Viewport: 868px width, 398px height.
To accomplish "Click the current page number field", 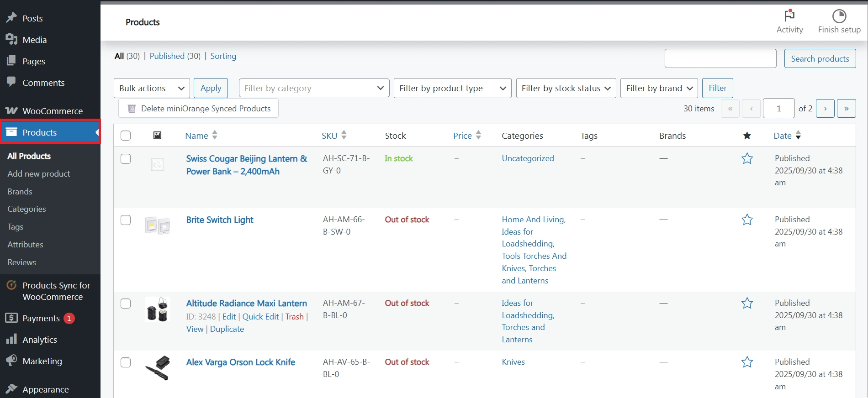I will (779, 109).
